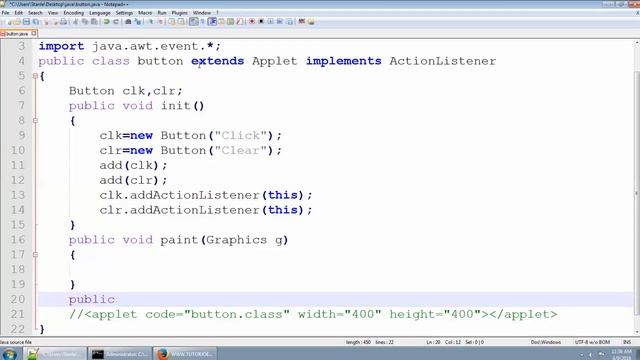Screen dimensions: 640x360
Task: Click the scrollbar up arrow
Action: point(637,42)
